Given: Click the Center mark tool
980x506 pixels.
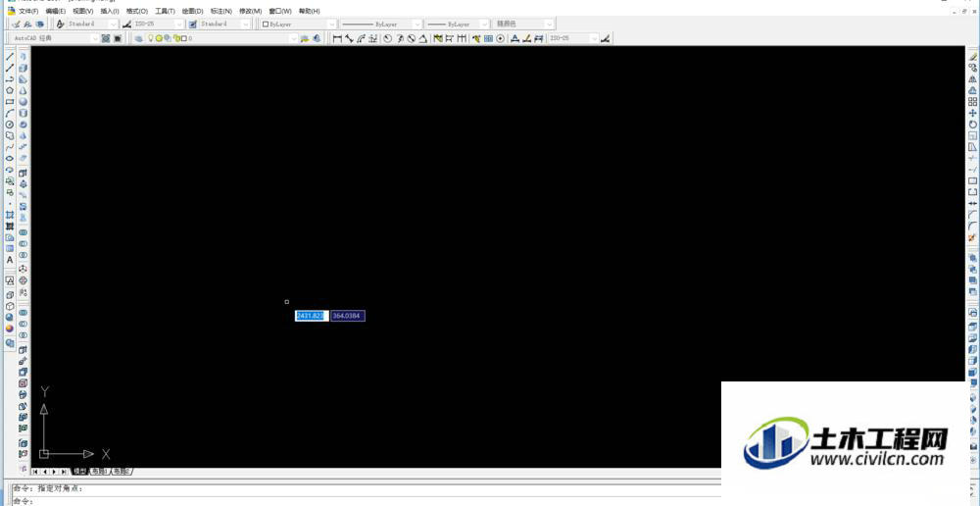Looking at the screenshot, I should tap(501, 39).
